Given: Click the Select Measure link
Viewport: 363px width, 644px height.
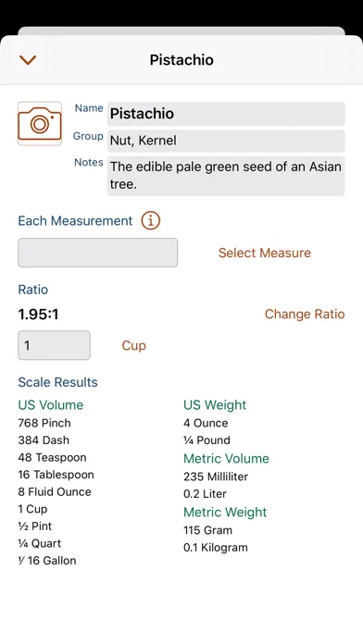Looking at the screenshot, I should 264,253.
